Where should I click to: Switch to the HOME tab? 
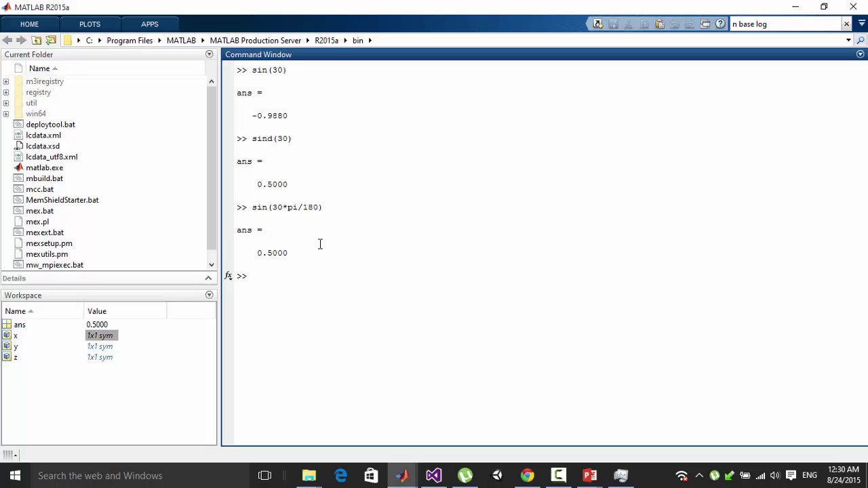(x=29, y=24)
